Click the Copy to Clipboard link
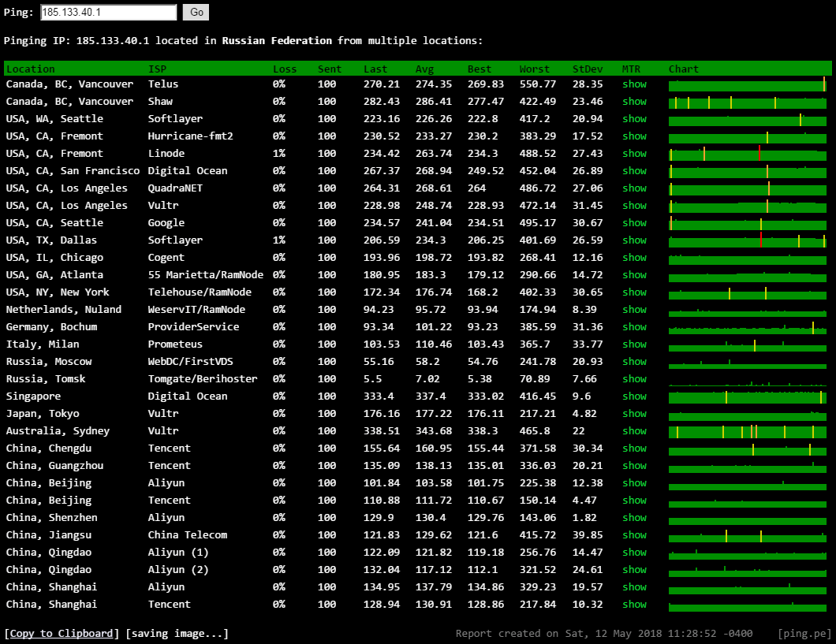This screenshot has height=644, width=836. point(62,634)
